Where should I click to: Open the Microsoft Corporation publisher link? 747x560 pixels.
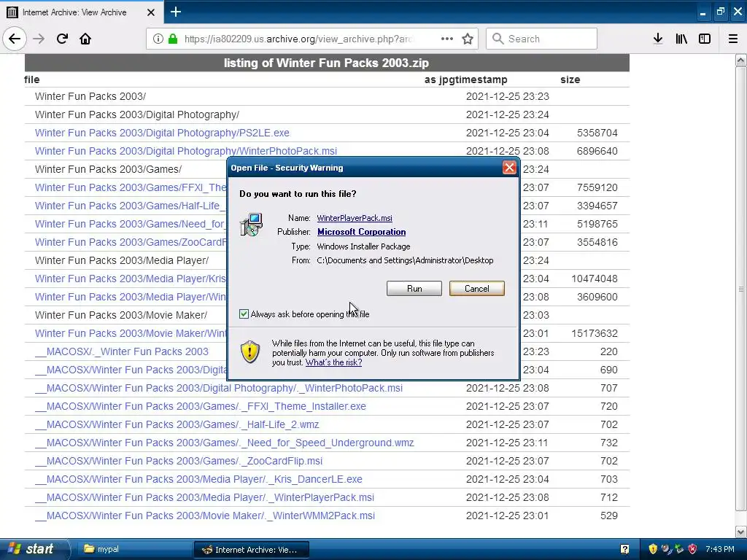point(362,232)
